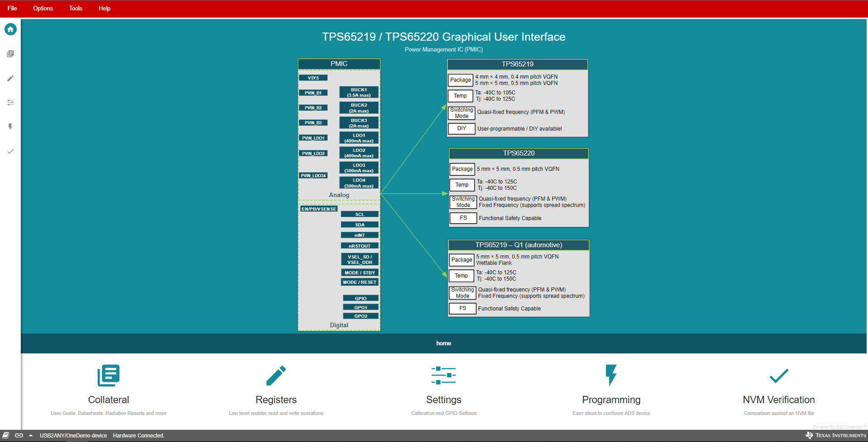Open Programming using the lightning bolt sidebar icon
868x442 pixels.
(10, 127)
